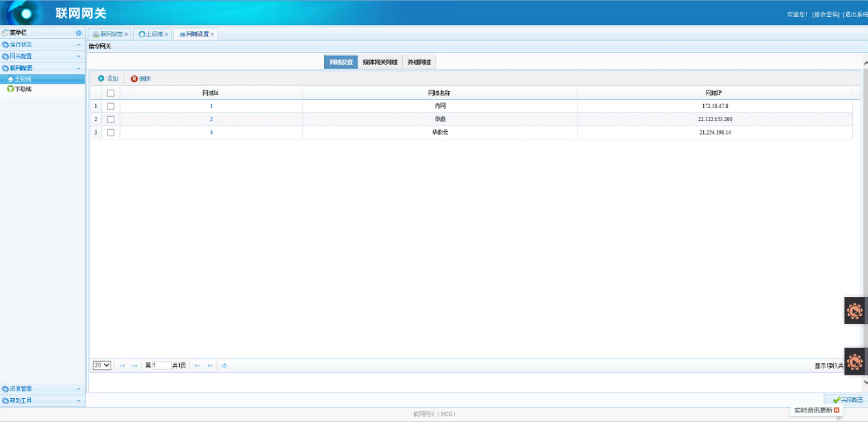Collapse the 菜单栏 sidebar with the round arrow icon
Image resolution: width=868 pixels, height=422 pixels.
pos(79,33)
